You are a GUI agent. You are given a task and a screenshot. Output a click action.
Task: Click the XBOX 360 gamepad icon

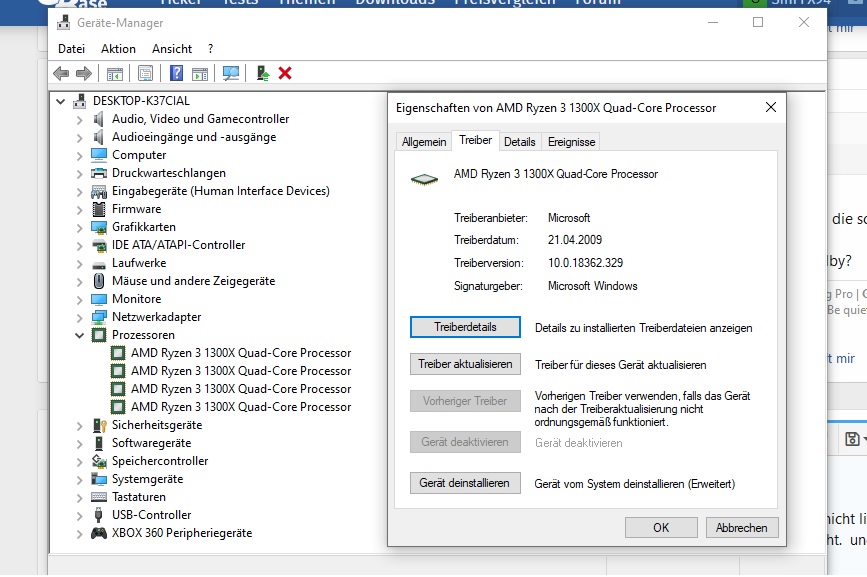(99, 533)
